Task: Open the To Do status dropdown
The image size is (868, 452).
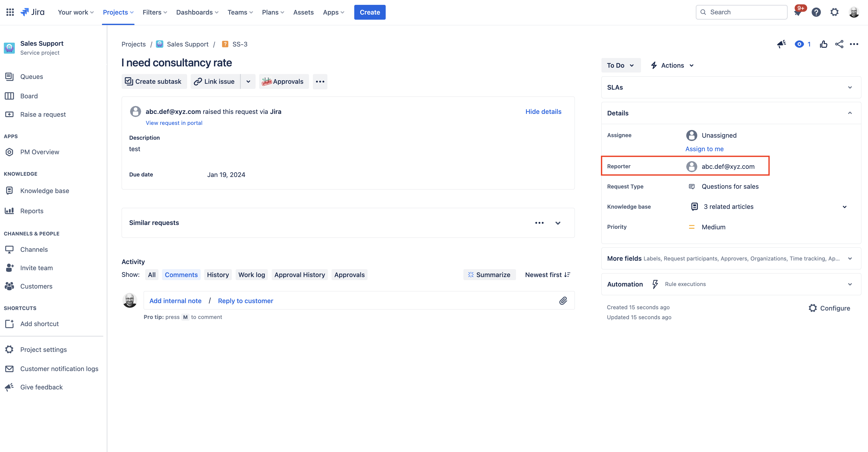Action: [621, 65]
